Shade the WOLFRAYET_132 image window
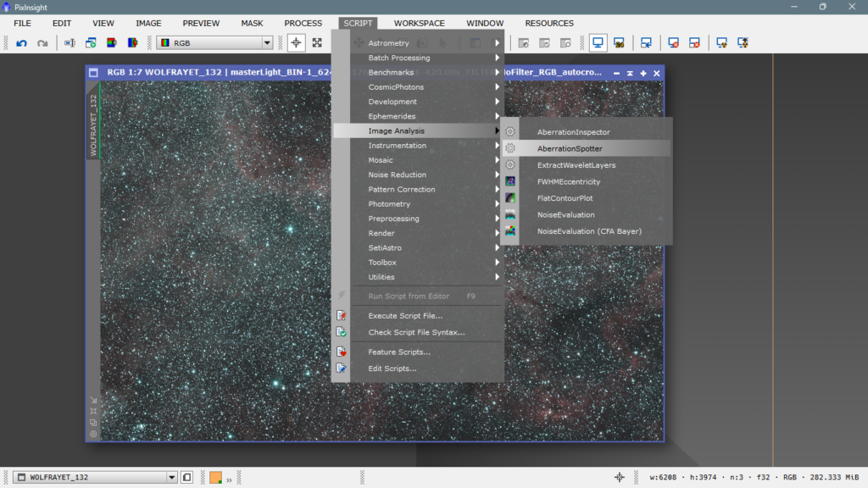The height and width of the screenshot is (488, 868). [x=630, y=73]
